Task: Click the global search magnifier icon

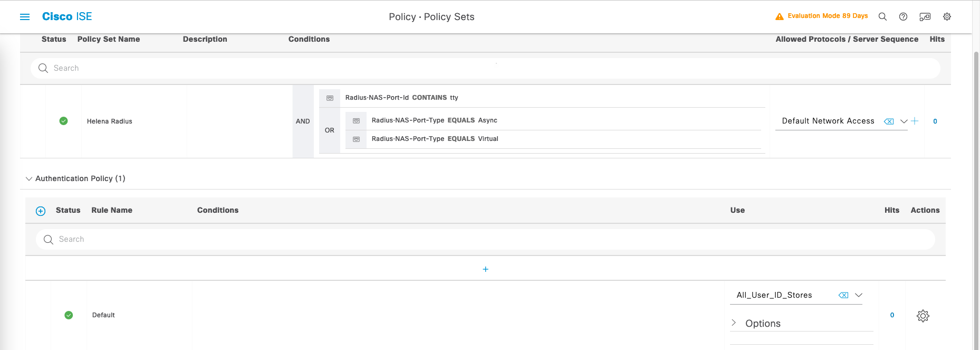Action: point(882,17)
